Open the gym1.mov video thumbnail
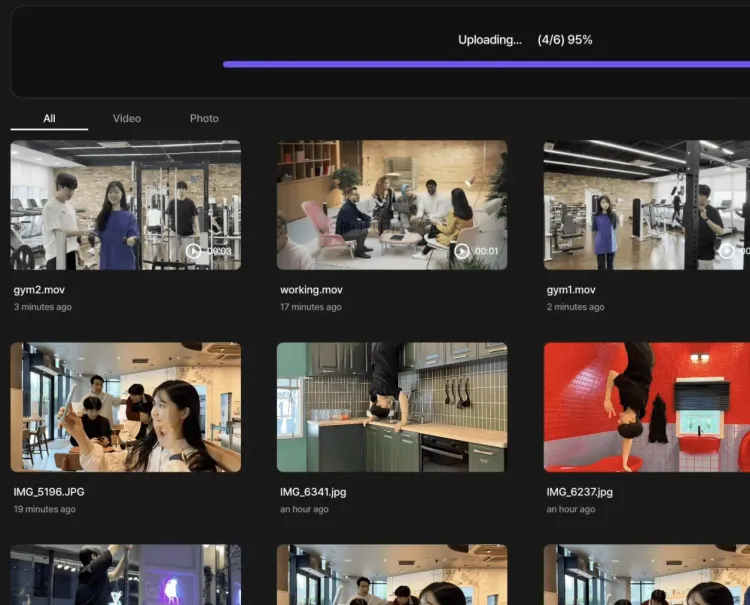The image size is (750, 605). tap(646, 205)
